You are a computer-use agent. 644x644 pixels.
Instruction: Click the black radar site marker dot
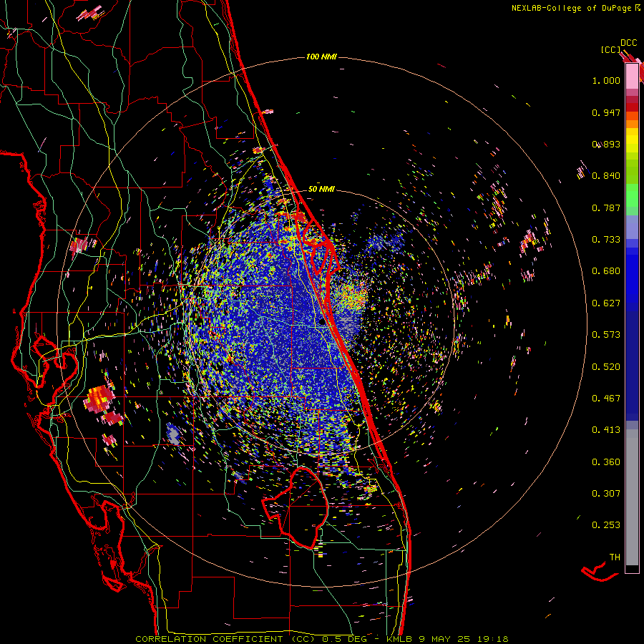pos(321,323)
